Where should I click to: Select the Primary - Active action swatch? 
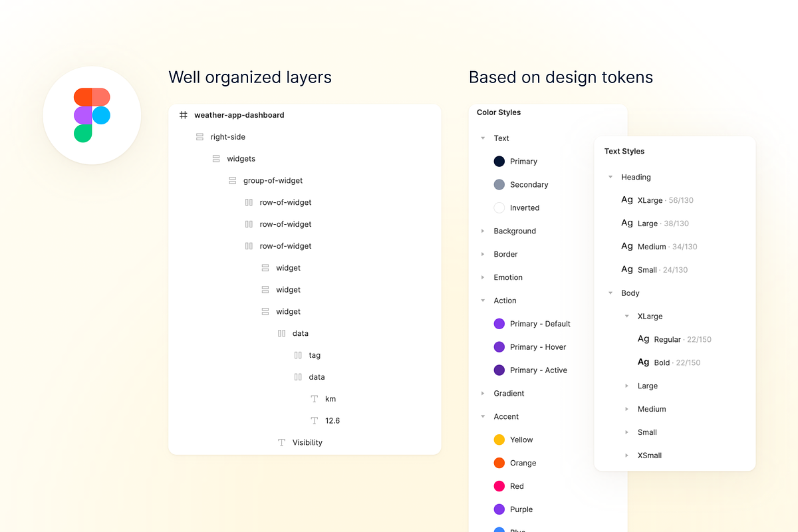[499, 370]
